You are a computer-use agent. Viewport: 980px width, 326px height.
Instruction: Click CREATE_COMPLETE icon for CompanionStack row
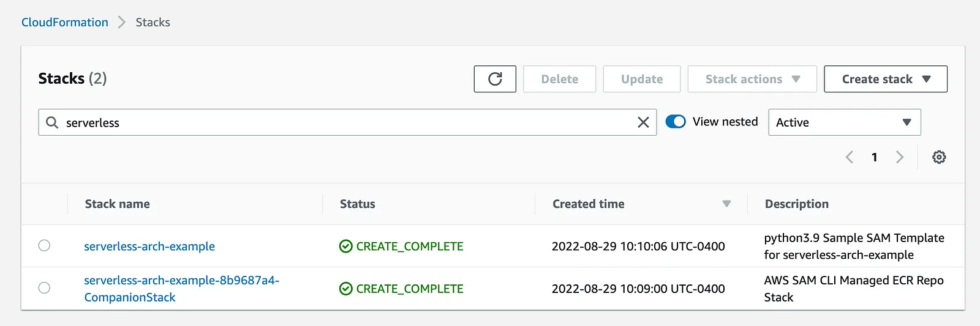[346, 289]
